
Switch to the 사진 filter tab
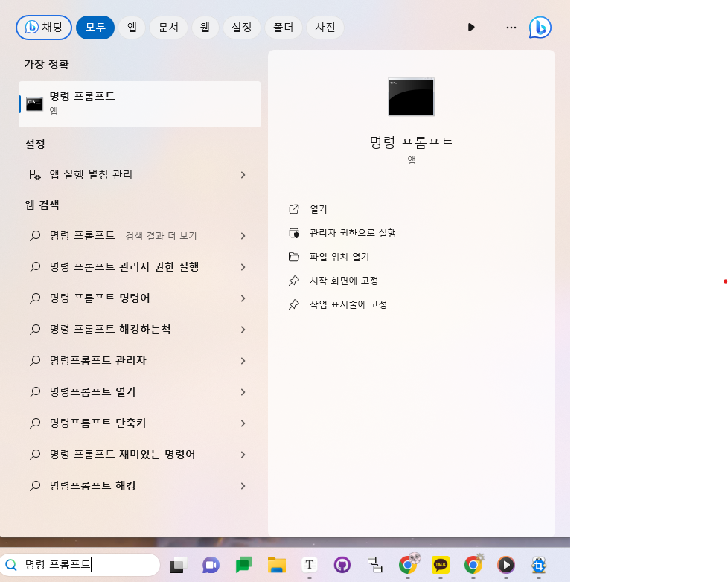pos(325,28)
